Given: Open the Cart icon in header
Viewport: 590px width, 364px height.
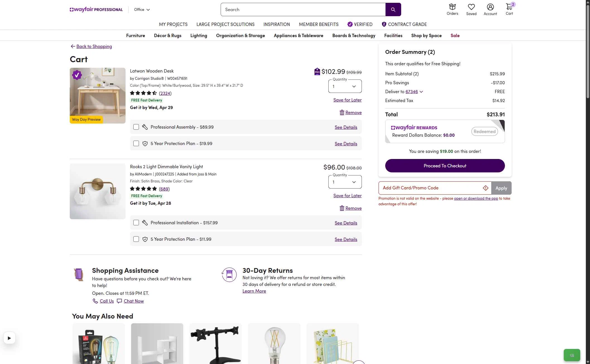Looking at the screenshot, I should click(509, 7).
